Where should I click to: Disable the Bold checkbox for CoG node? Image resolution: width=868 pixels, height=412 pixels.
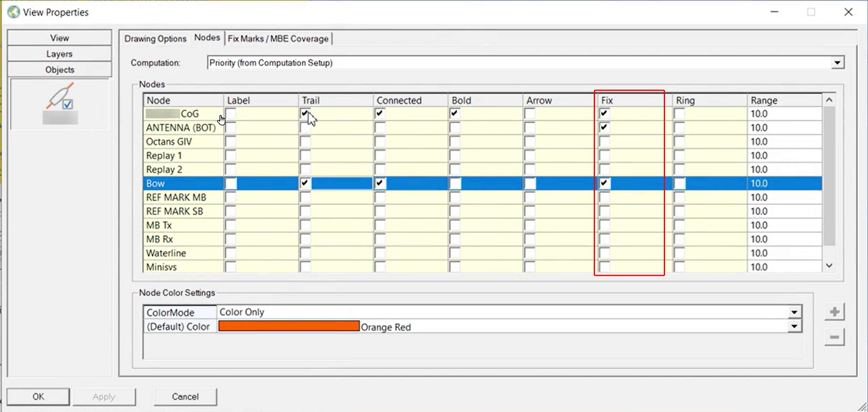[x=454, y=113]
